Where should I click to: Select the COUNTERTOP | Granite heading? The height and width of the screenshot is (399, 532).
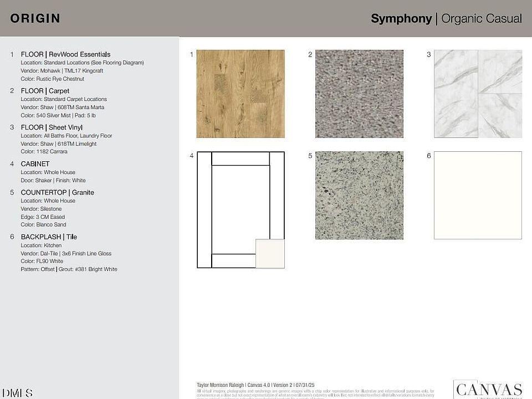pos(57,192)
